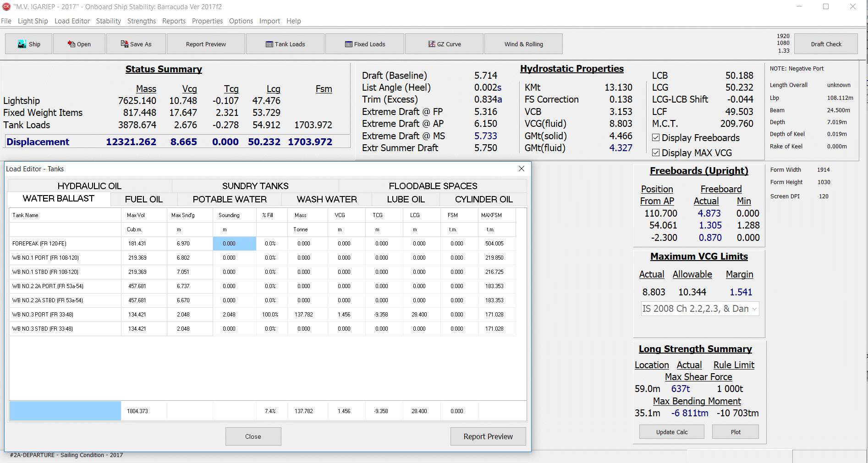Select the WB NO.3 PORT tank row name
This screenshot has width=868, height=463.
pos(43,315)
